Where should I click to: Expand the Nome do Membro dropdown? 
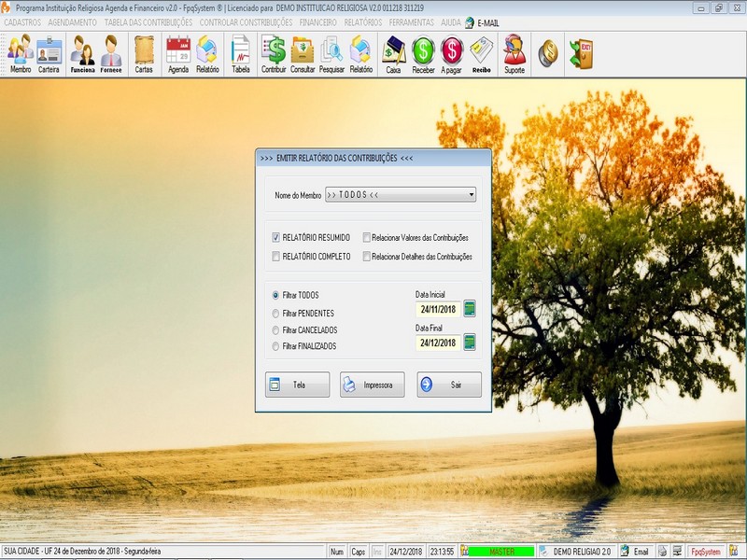(472, 194)
